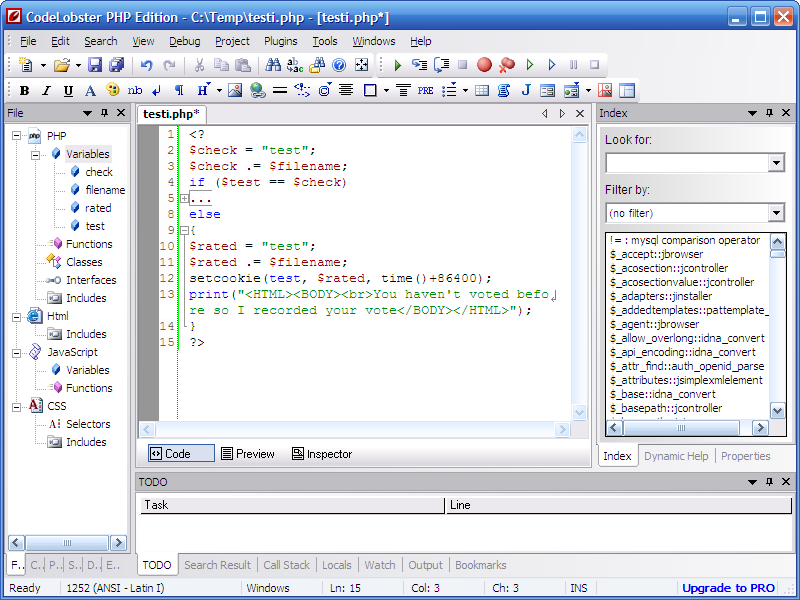Click the Open folder icon
This screenshot has height=600, width=800.
tap(62, 65)
